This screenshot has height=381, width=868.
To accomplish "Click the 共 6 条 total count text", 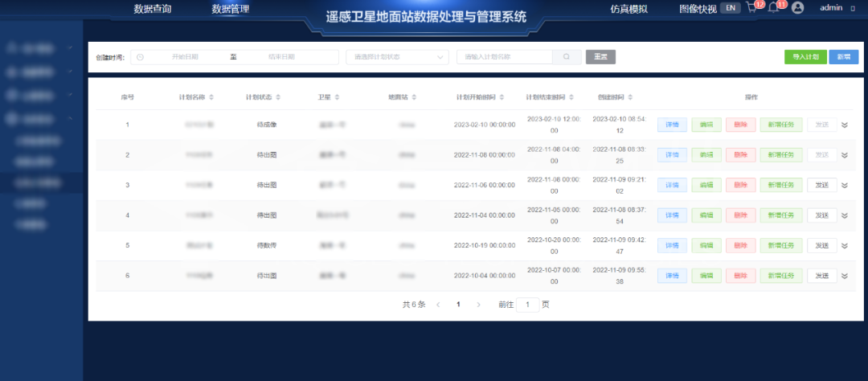I will tap(414, 305).
